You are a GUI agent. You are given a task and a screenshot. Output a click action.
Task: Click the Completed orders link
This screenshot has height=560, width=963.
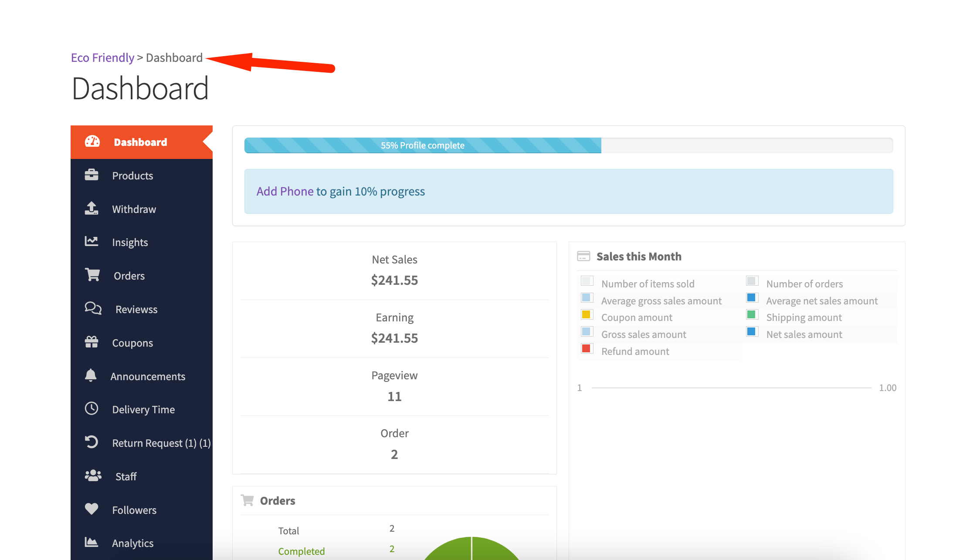point(302,551)
